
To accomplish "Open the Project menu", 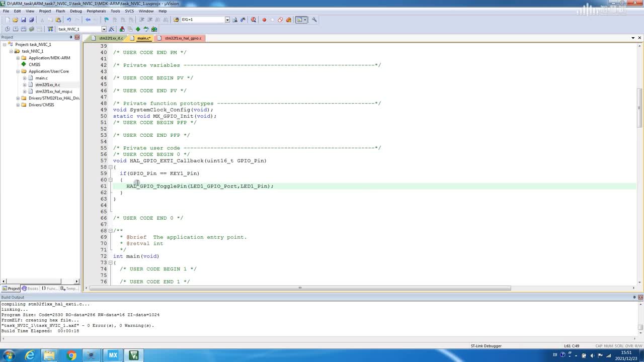I will tap(45, 11).
